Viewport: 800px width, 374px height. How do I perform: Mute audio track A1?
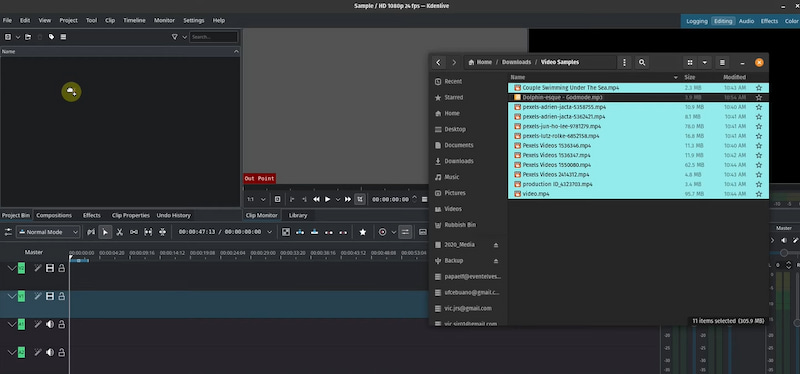point(50,324)
